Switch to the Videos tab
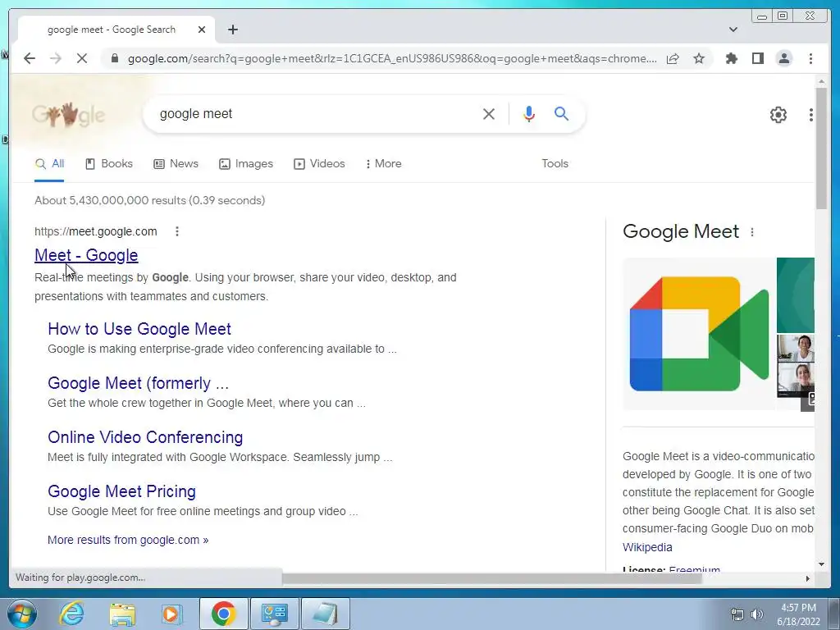 click(x=319, y=164)
